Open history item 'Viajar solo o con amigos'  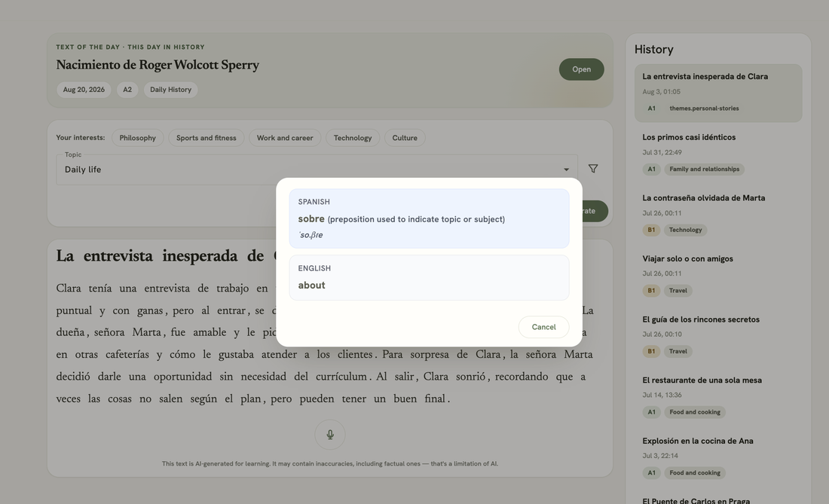coord(718,275)
